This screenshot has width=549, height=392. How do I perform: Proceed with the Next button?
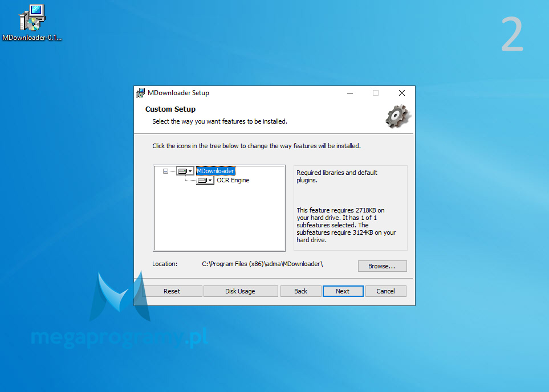[x=343, y=291]
